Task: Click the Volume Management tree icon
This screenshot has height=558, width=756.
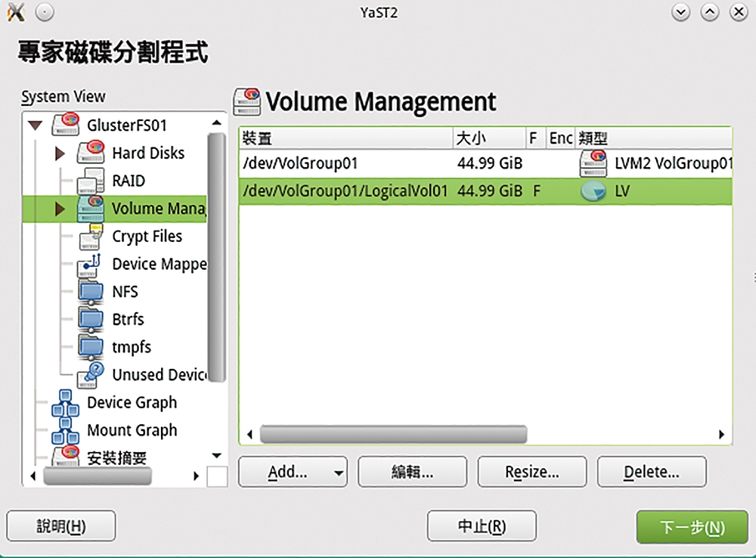Action: 91,209
